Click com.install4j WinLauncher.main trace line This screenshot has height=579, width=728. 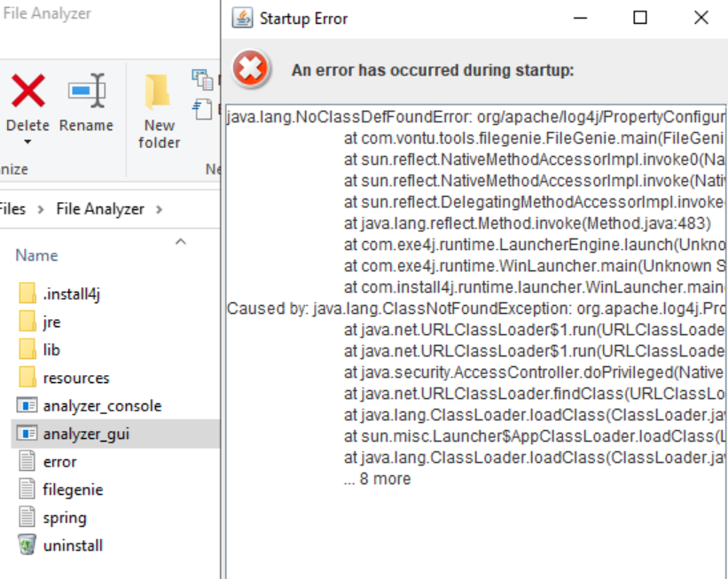(x=535, y=287)
